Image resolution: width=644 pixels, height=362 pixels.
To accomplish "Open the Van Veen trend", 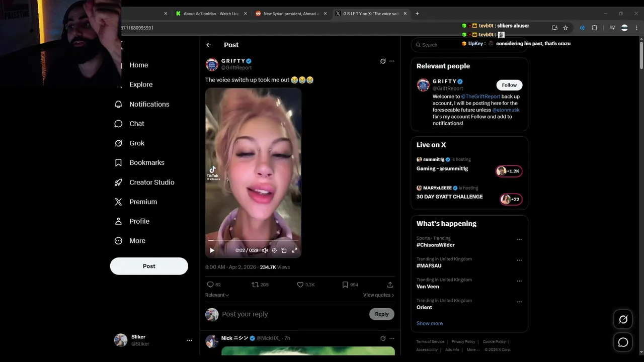I will (x=428, y=287).
